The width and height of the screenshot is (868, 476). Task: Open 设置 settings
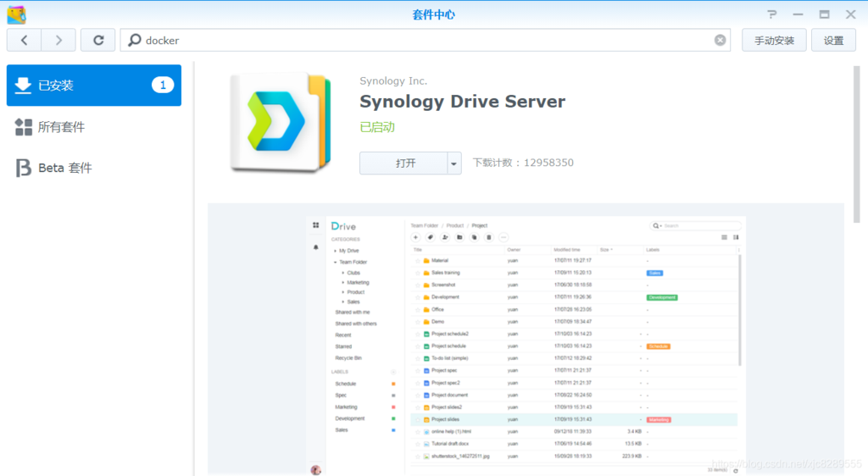833,41
